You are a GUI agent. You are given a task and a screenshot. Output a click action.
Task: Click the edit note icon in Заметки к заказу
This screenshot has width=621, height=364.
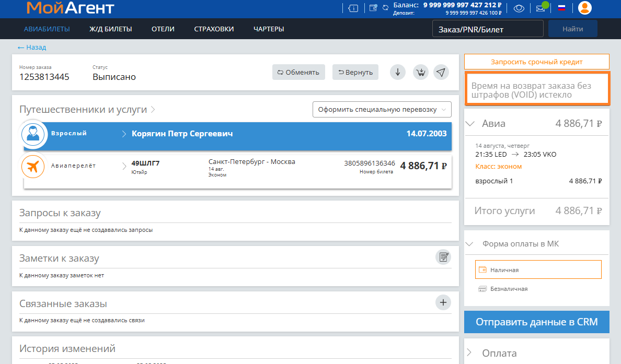coord(443,257)
